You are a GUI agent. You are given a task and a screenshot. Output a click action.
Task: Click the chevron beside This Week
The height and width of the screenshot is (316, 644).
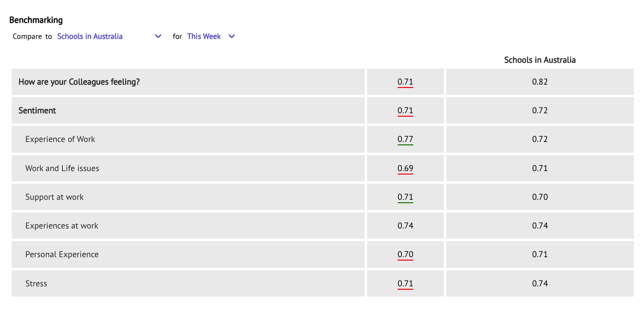(x=232, y=36)
